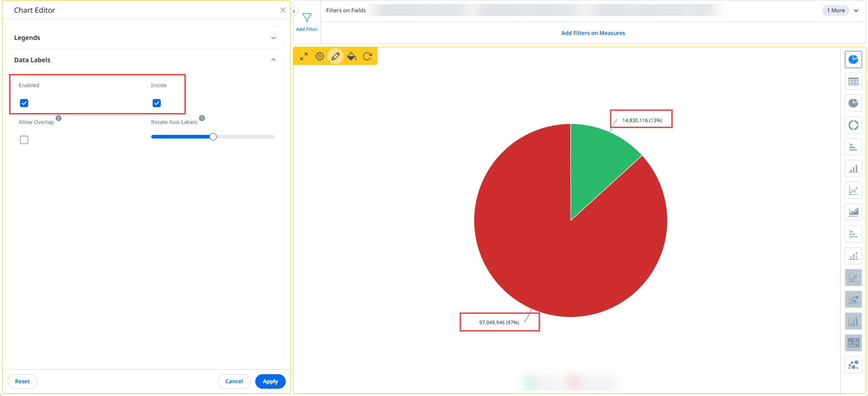Uncheck the Inside data labels checkbox
868x396 pixels.
157,103
